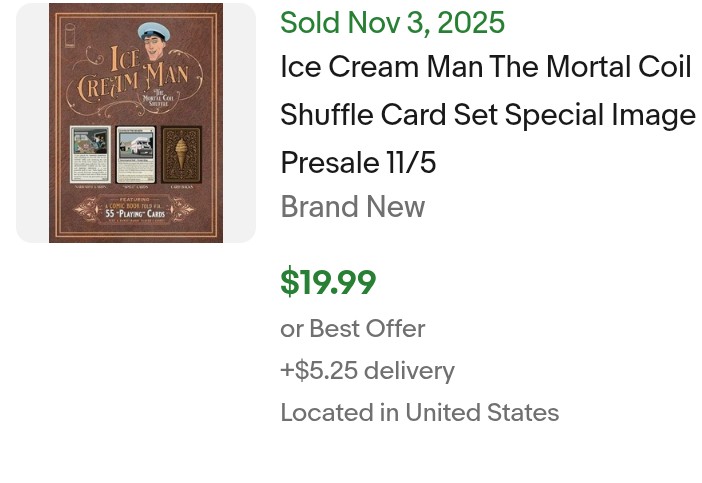The height and width of the screenshot is (483, 702).
Task: Click the ornate "Ice Cream Man" cover lettering
Action: click(x=134, y=78)
